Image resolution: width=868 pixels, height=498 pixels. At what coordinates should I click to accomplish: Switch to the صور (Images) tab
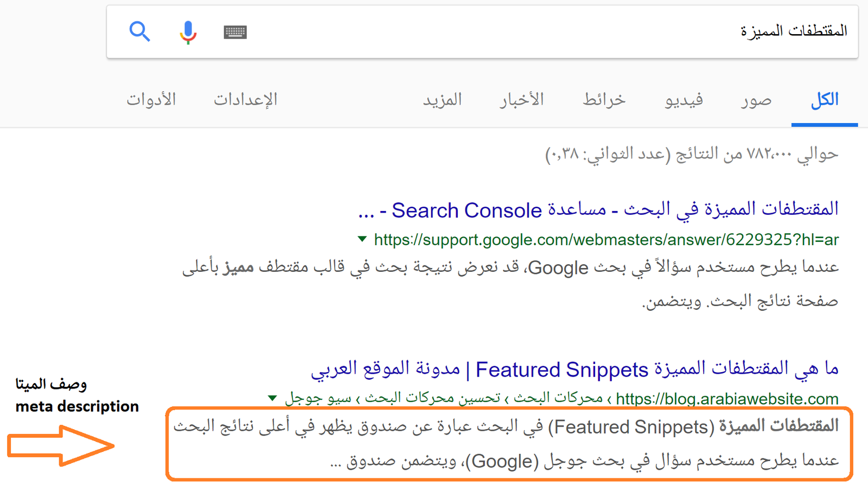pyautogui.click(x=756, y=100)
